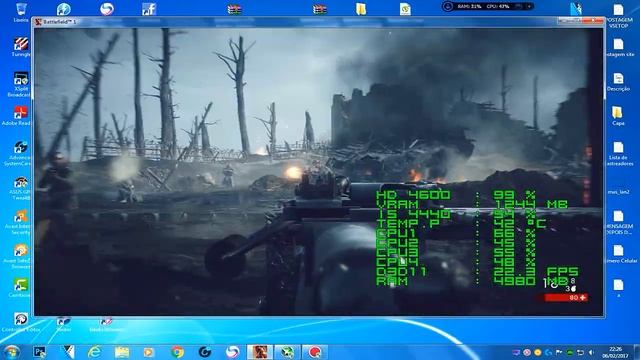Open the Facebook shortcut on the desktop

(x=149, y=9)
